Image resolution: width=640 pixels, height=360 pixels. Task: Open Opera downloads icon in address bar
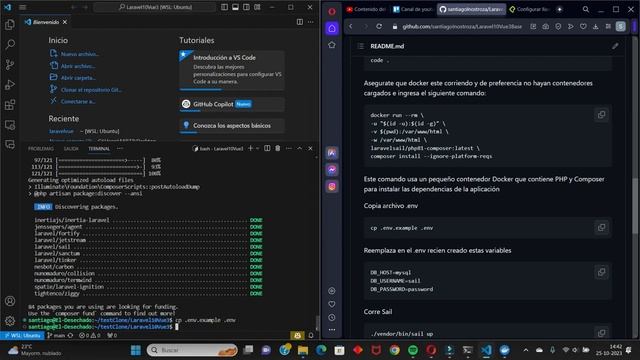click(596, 27)
